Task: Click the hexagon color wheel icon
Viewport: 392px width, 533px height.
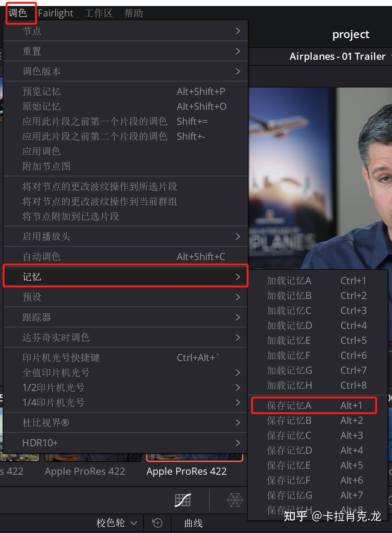Action: [235, 500]
